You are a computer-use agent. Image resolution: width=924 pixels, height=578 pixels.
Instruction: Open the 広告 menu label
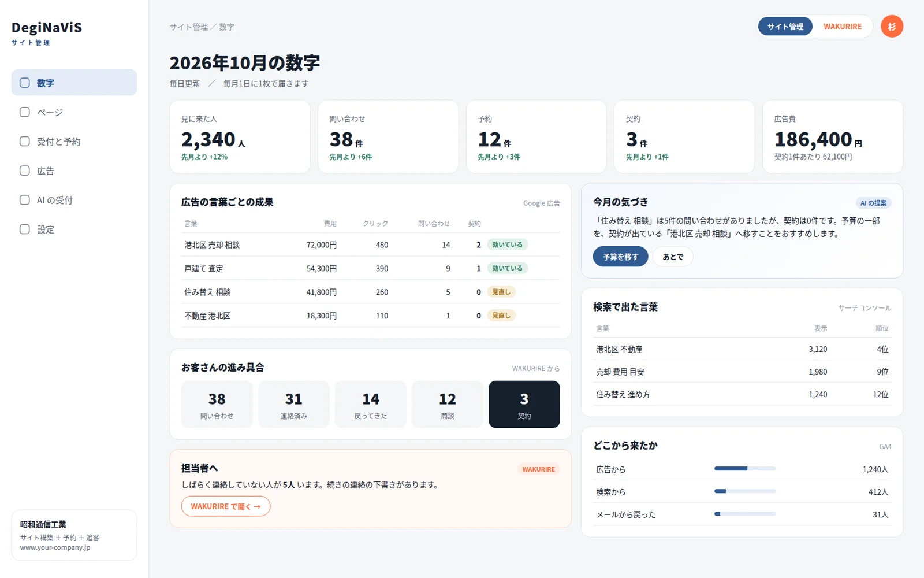pos(46,171)
